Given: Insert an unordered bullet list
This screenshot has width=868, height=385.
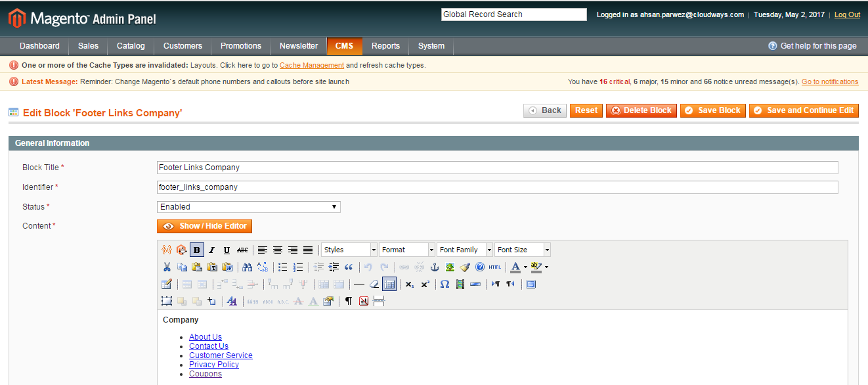Looking at the screenshot, I should coord(283,267).
